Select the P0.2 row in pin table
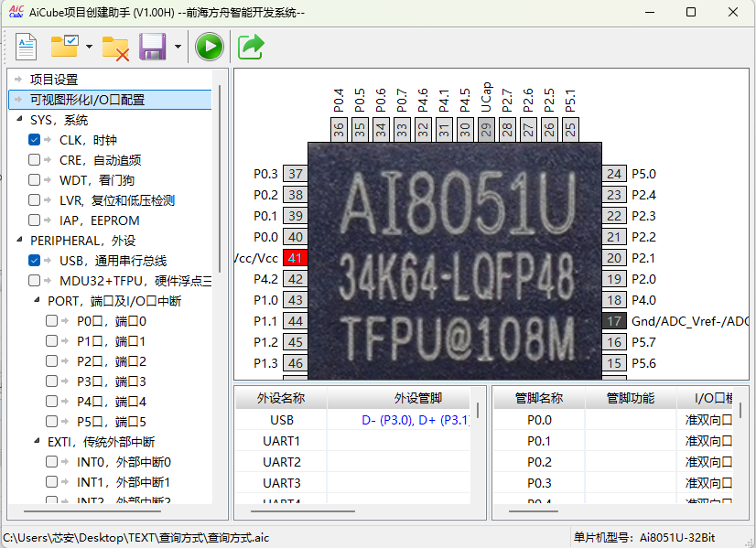Image resolution: width=756 pixels, height=548 pixels. tap(613, 462)
